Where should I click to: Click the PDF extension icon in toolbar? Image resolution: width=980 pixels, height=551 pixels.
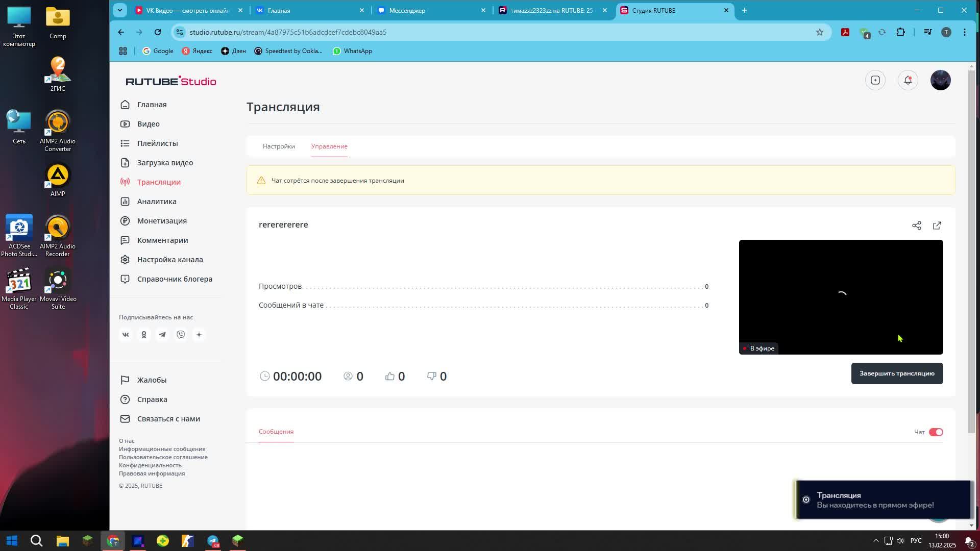pyautogui.click(x=845, y=32)
